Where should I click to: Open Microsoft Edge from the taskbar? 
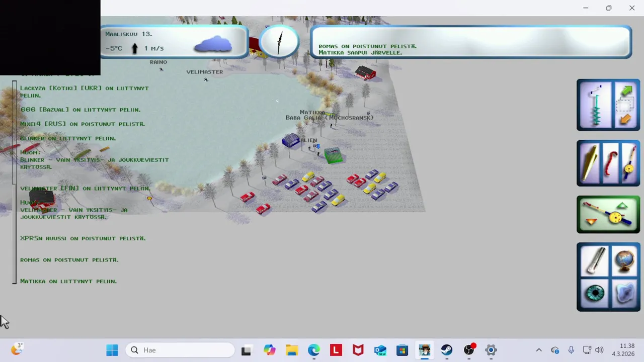314,350
